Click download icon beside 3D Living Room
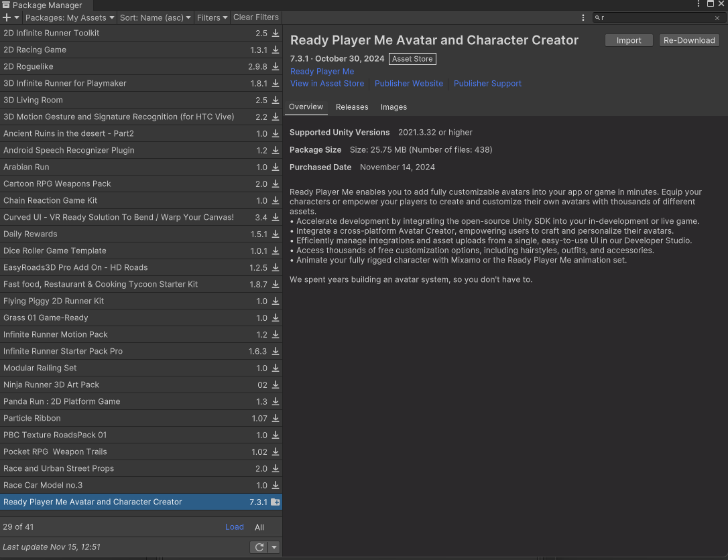728x560 pixels. tap(276, 100)
